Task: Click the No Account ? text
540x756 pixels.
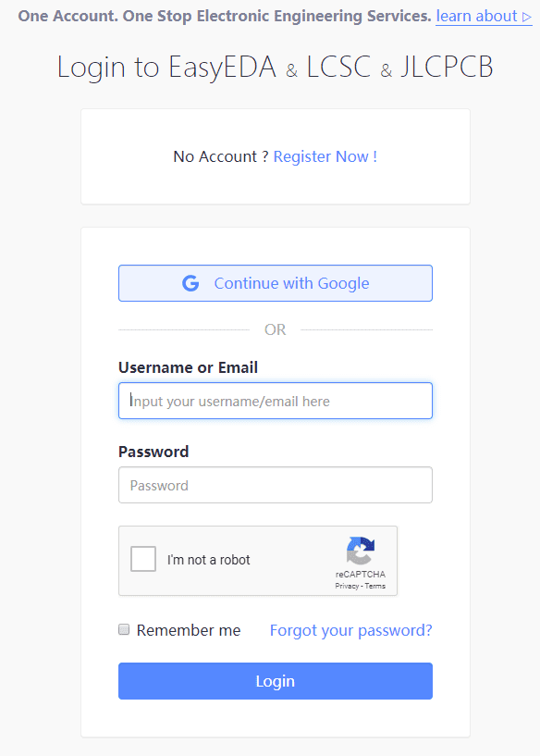Action: (x=221, y=156)
